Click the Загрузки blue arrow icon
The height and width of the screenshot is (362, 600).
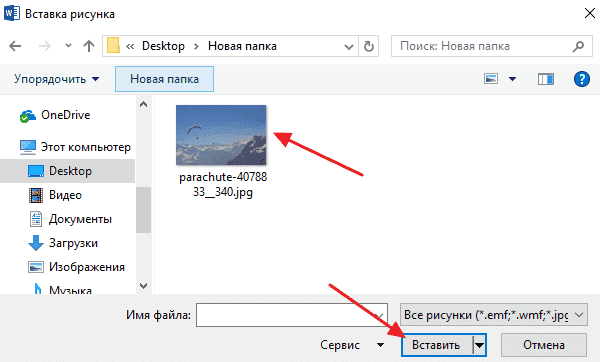[36, 243]
